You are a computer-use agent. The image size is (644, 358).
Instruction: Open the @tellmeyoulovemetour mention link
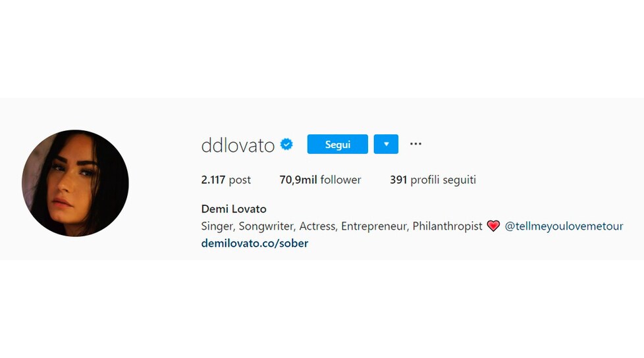564,226
